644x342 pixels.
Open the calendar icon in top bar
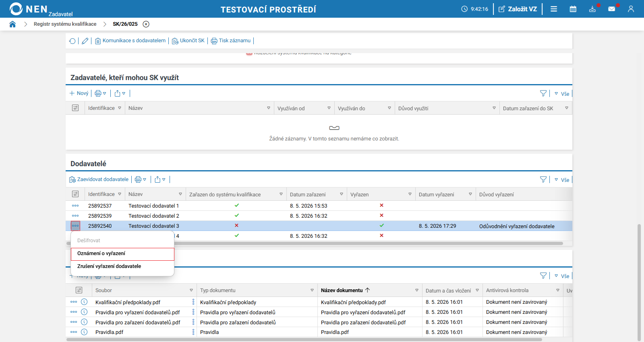click(573, 9)
